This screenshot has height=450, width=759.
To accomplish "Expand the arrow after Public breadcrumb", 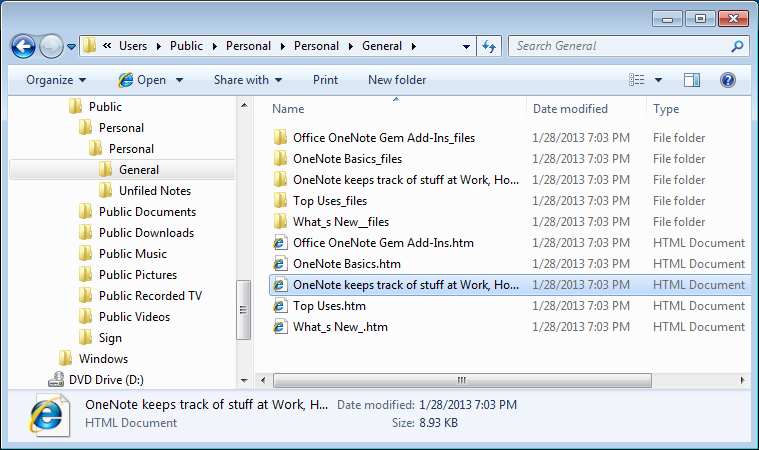I will click(214, 46).
